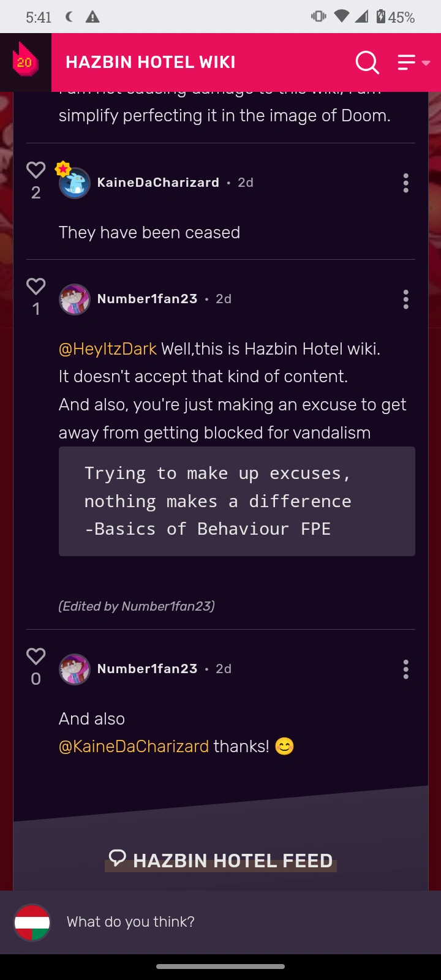Open more options on the "And also" reply

(405, 669)
